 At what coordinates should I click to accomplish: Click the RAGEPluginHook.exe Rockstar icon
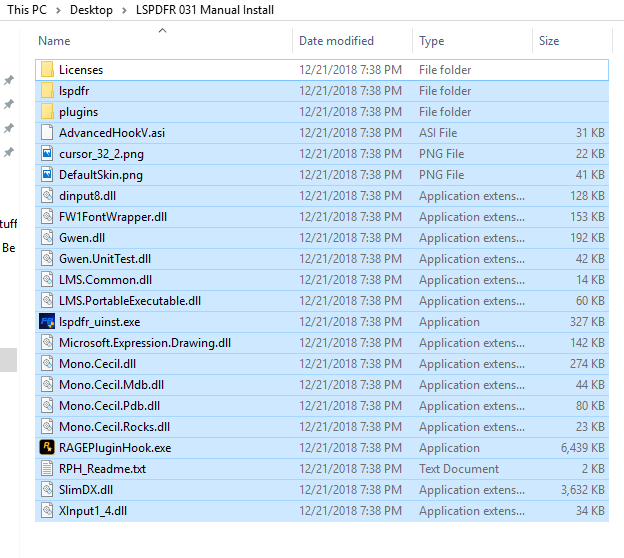(47, 447)
